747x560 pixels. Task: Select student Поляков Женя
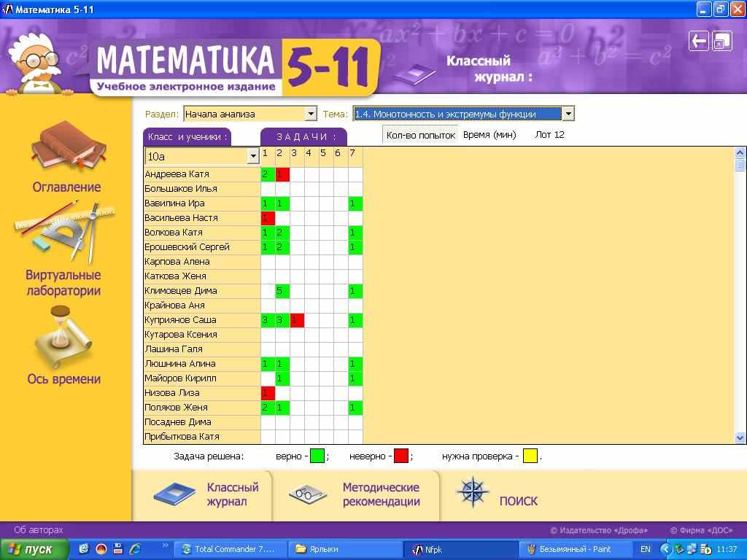(x=202, y=408)
